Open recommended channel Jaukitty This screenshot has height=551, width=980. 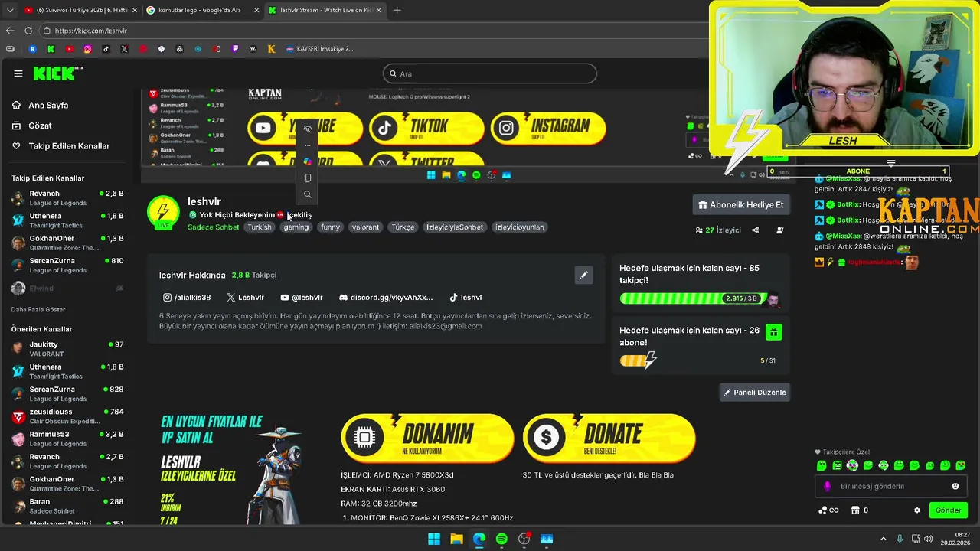point(67,348)
